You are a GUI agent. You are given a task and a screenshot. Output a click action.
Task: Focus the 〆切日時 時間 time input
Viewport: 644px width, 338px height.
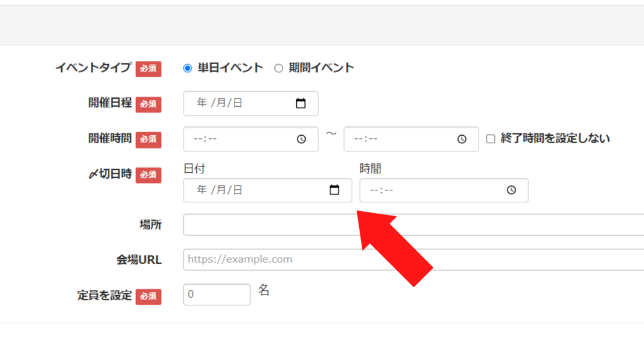[x=444, y=190]
